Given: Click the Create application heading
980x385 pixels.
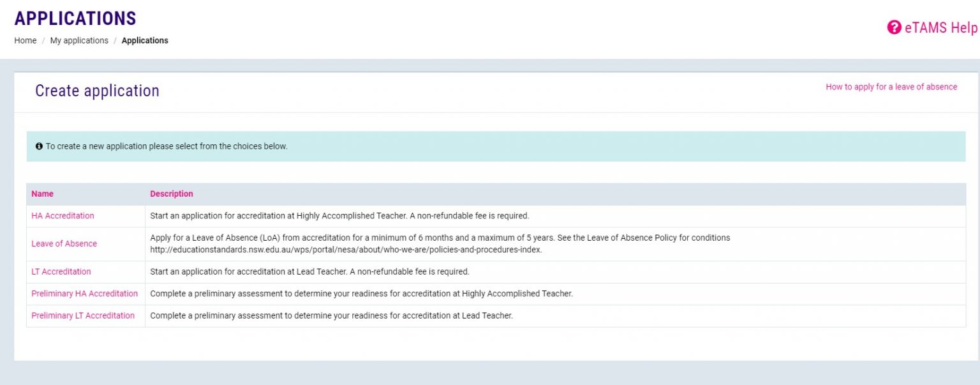Looking at the screenshot, I should coord(97,91).
